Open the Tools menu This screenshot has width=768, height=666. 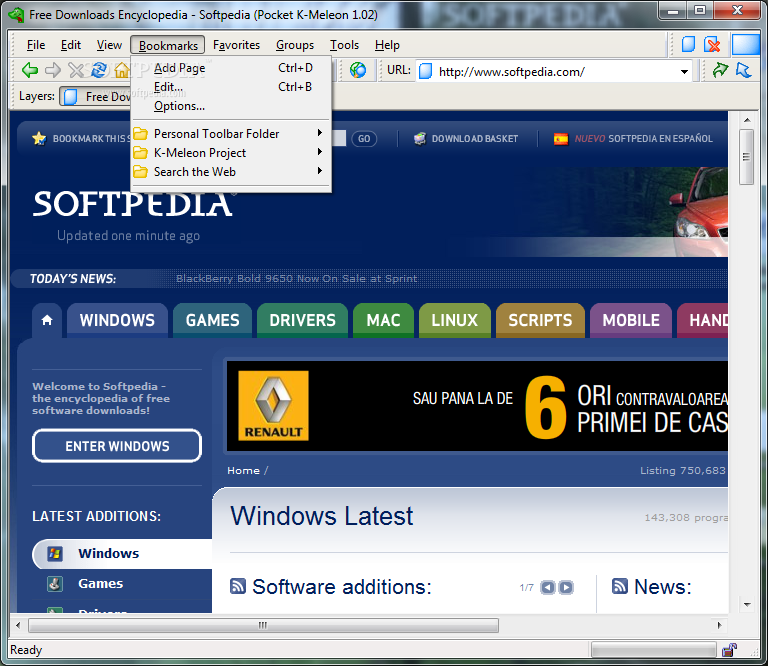344,45
